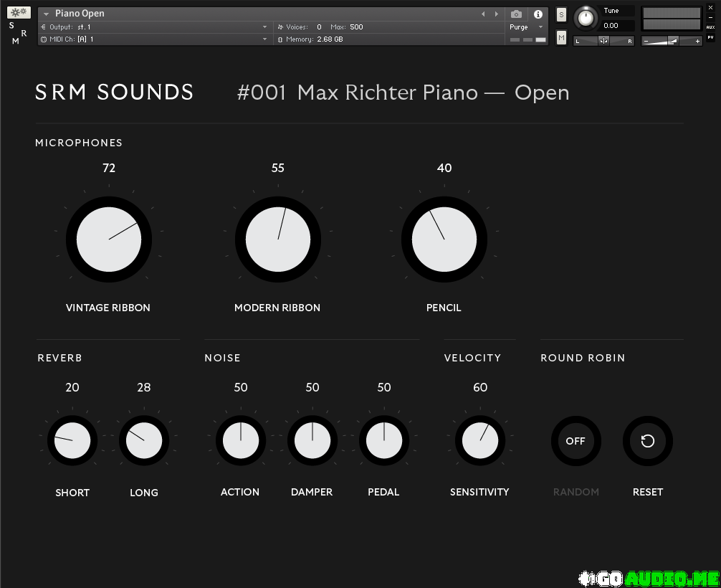
Task: Expand the Piano Open instrument name menu
Action: [x=46, y=14]
